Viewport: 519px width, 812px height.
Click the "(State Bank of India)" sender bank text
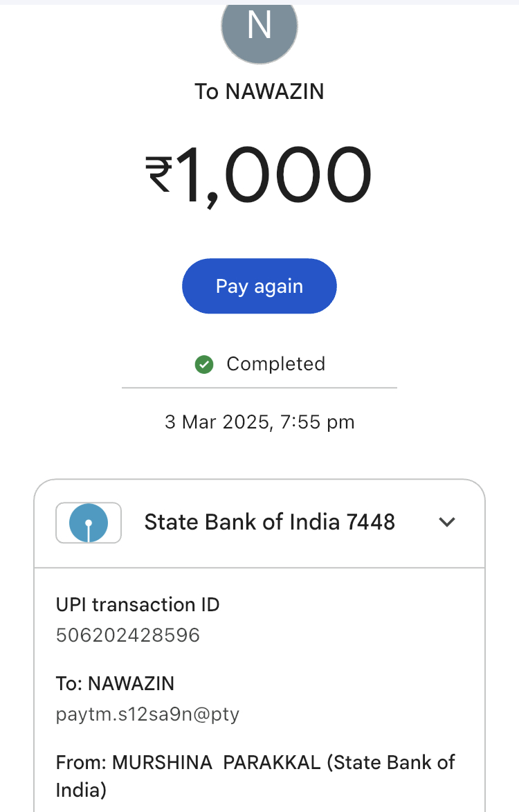390,763
